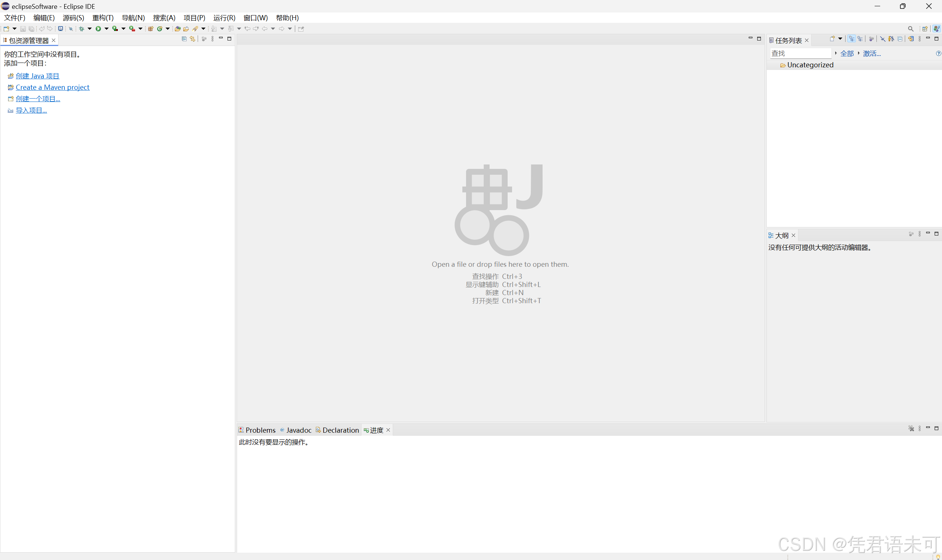Screen dimensions: 942x560
Task: Open dropdown arrow beside Debug bug icon
Action: (x=89, y=29)
